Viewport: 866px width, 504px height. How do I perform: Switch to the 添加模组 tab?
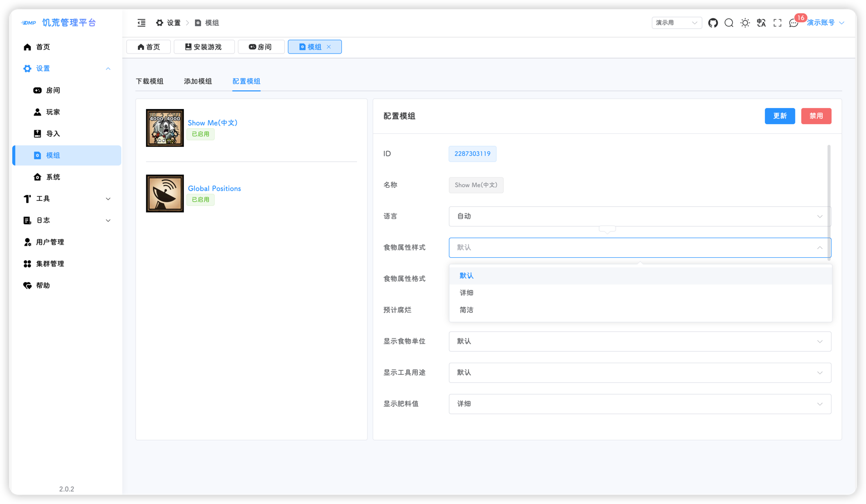pyautogui.click(x=197, y=81)
